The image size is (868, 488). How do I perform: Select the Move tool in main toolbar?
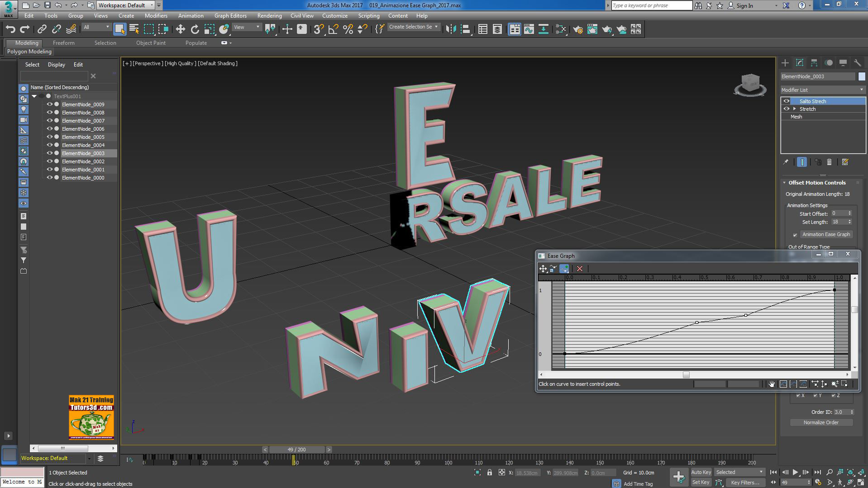point(180,29)
